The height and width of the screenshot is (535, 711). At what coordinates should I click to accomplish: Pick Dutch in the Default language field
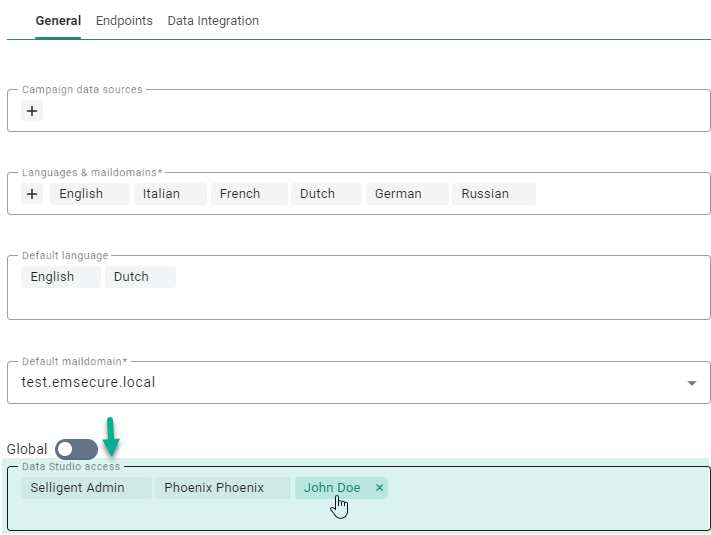[x=131, y=277]
